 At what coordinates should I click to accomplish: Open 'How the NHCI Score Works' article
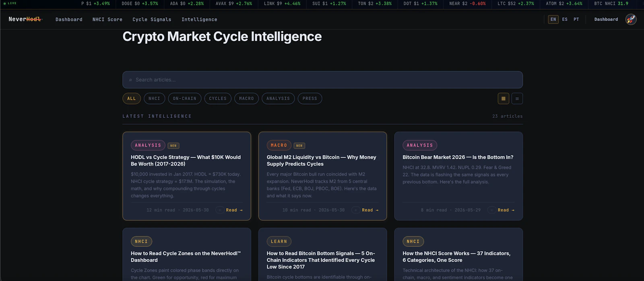(x=456, y=256)
